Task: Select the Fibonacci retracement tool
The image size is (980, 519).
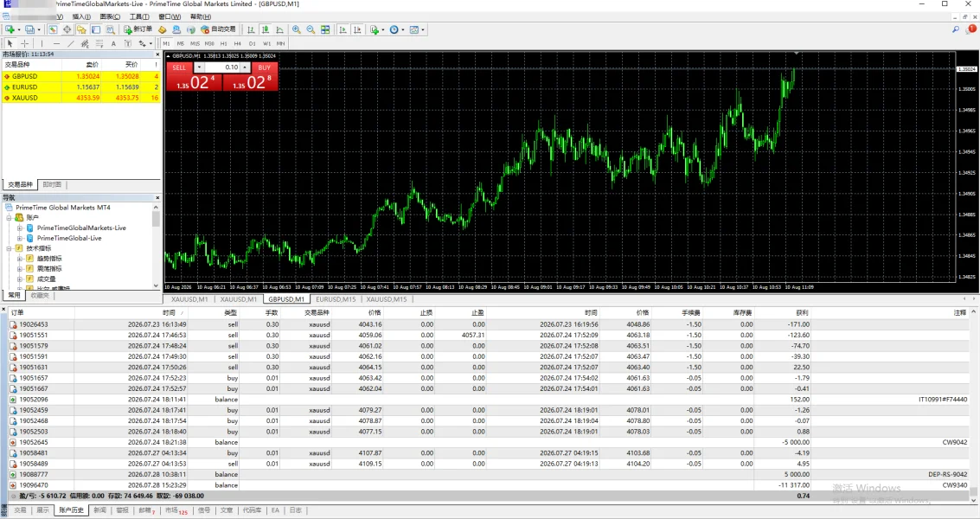Action: 99,43
